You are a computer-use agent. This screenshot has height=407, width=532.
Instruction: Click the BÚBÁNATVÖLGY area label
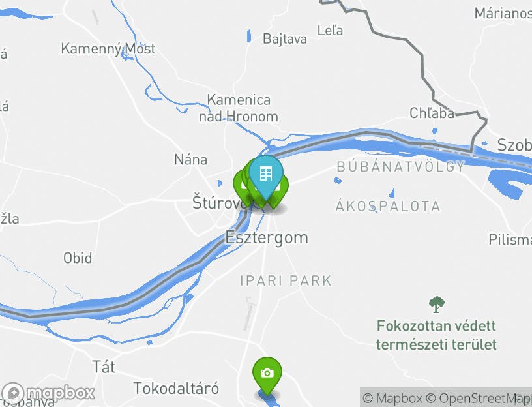point(401,167)
